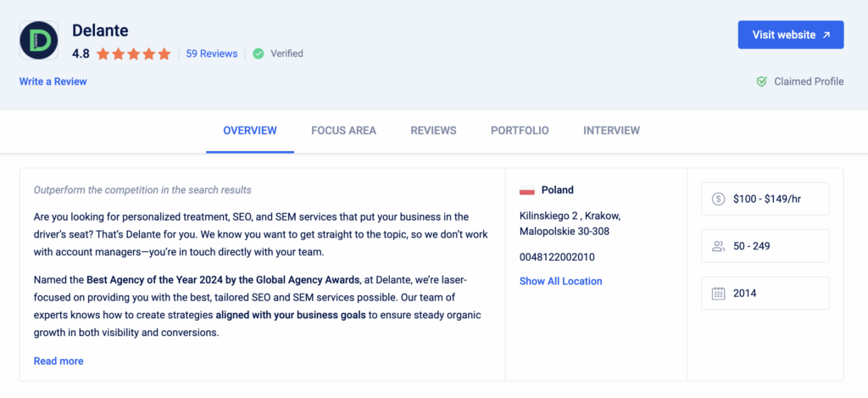This screenshot has height=398, width=868.
Task: Select the Interview tab
Action: (x=611, y=131)
